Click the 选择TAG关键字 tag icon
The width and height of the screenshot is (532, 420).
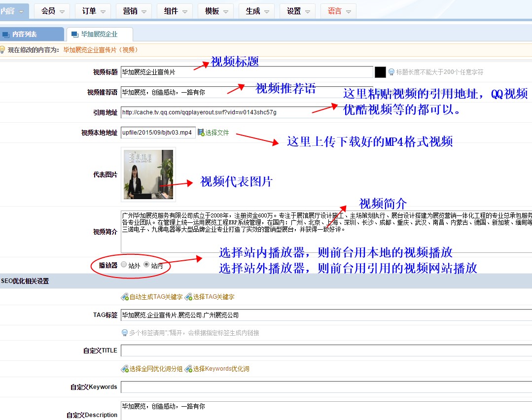[x=188, y=297]
